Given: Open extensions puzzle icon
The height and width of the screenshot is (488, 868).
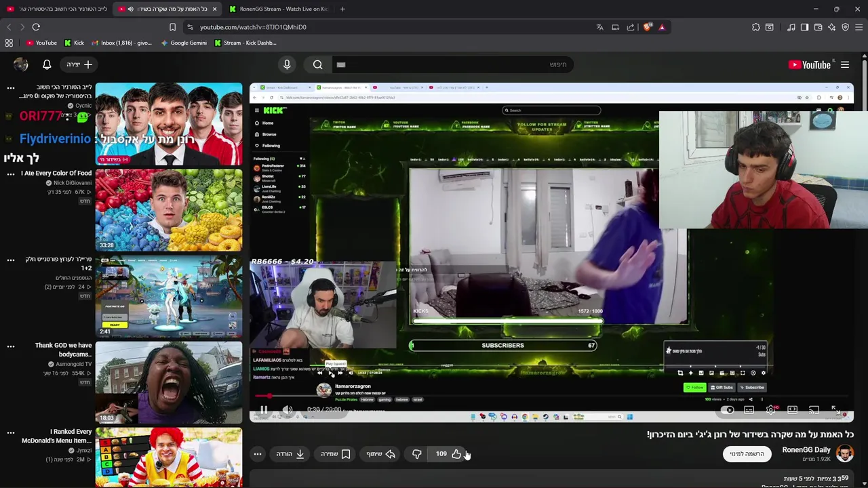Looking at the screenshot, I should coord(756,27).
